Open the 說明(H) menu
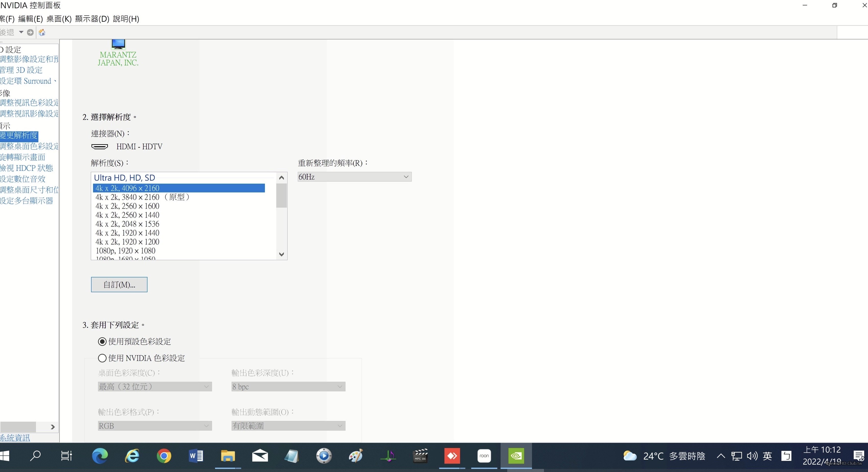The height and width of the screenshot is (472, 868). [x=126, y=19]
